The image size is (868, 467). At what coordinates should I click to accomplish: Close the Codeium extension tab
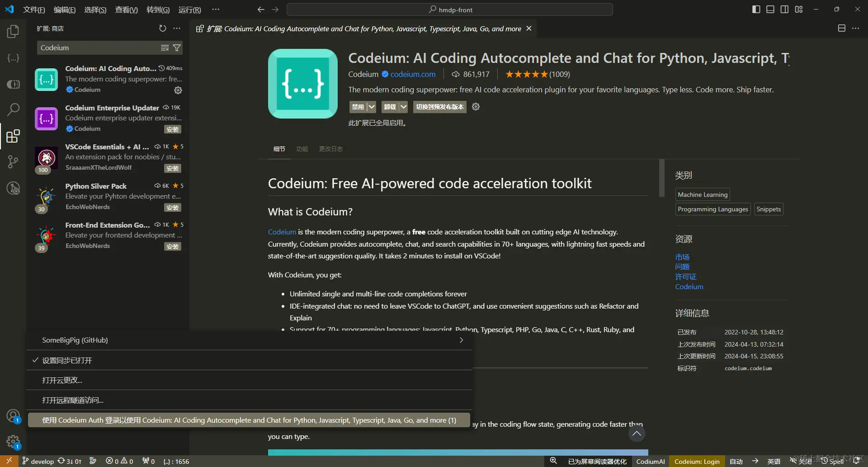(x=528, y=29)
